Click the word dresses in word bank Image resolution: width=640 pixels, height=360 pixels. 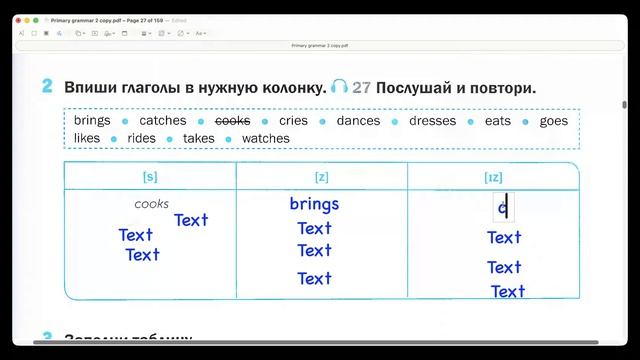[433, 120]
